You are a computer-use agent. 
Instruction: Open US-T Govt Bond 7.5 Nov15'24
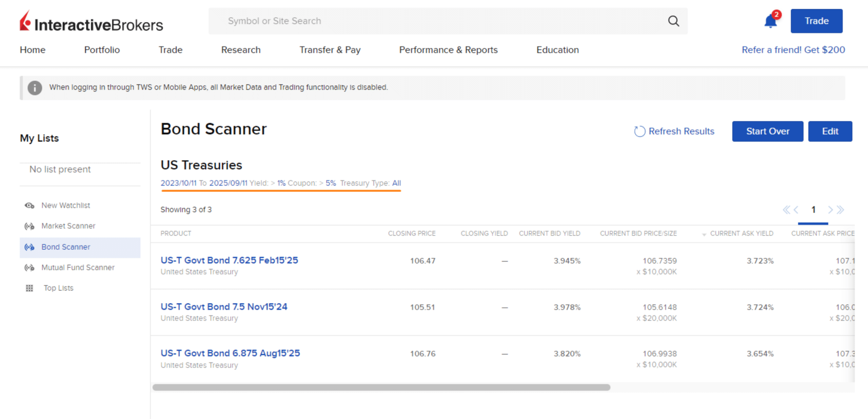[x=224, y=307]
